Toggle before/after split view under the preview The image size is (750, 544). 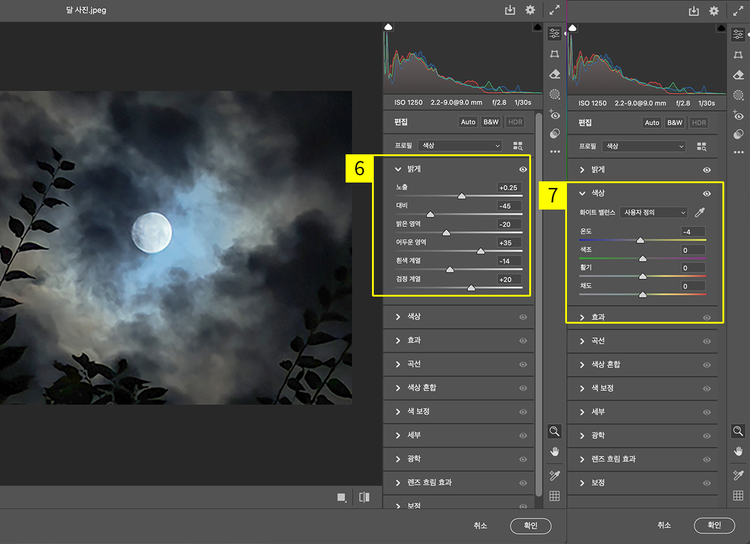click(x=364, y=498)
